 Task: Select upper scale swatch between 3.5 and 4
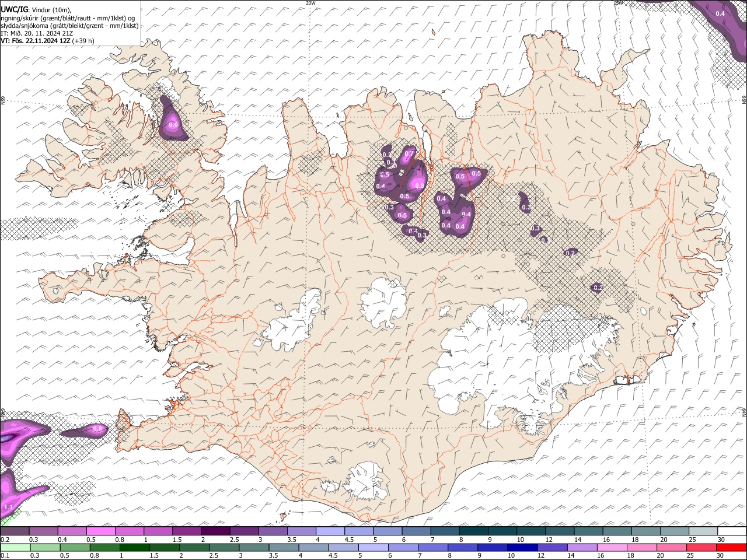302,531
